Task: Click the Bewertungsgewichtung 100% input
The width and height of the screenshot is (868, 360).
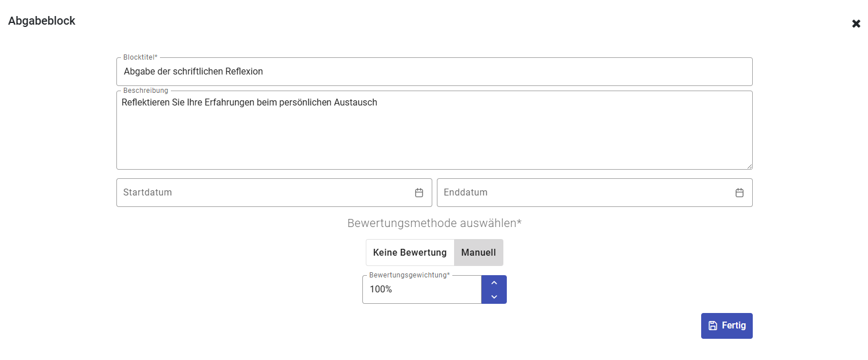Action: point(421,289)
